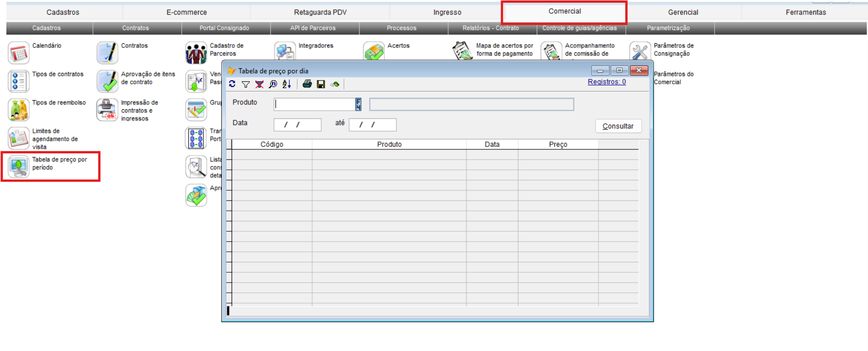Click the clear filter icon with red X
868x351 pixels.
click(259, 84)
